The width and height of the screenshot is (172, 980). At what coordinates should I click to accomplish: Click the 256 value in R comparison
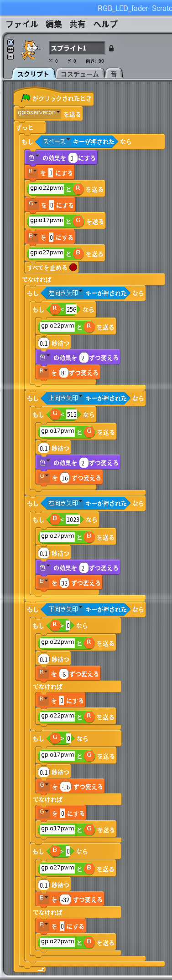click(71, 309)
